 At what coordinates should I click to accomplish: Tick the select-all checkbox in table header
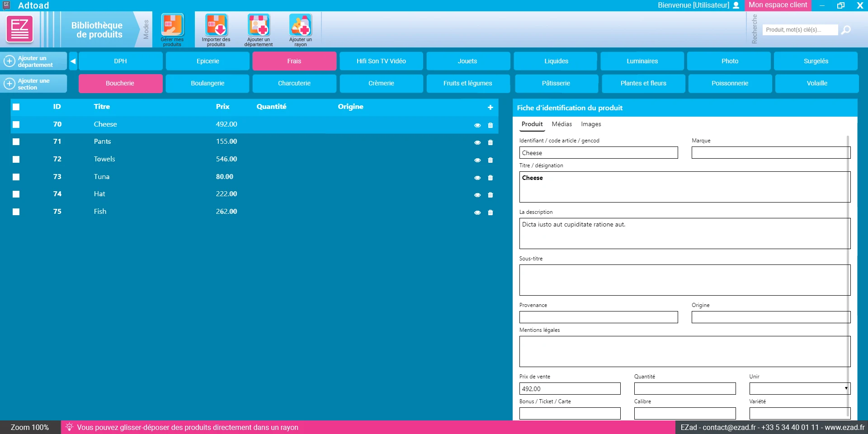coord(16,107)
